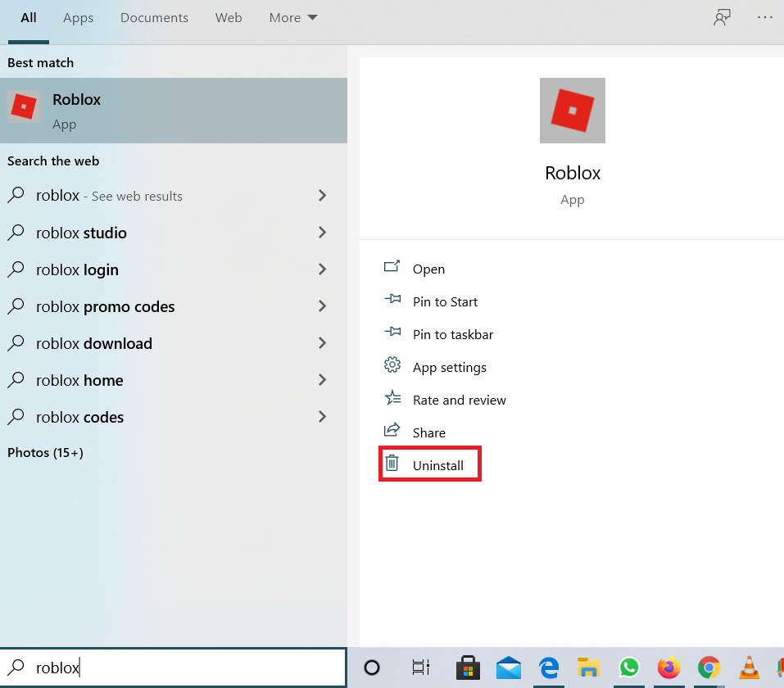Screen dimensions: 784x688
Task: Select the 'roblox download' suggestion
Action: (x=174, y=343)
